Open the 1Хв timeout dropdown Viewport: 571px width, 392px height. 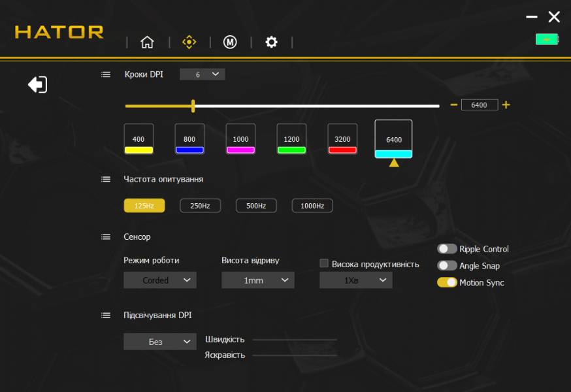click(356, 280)
